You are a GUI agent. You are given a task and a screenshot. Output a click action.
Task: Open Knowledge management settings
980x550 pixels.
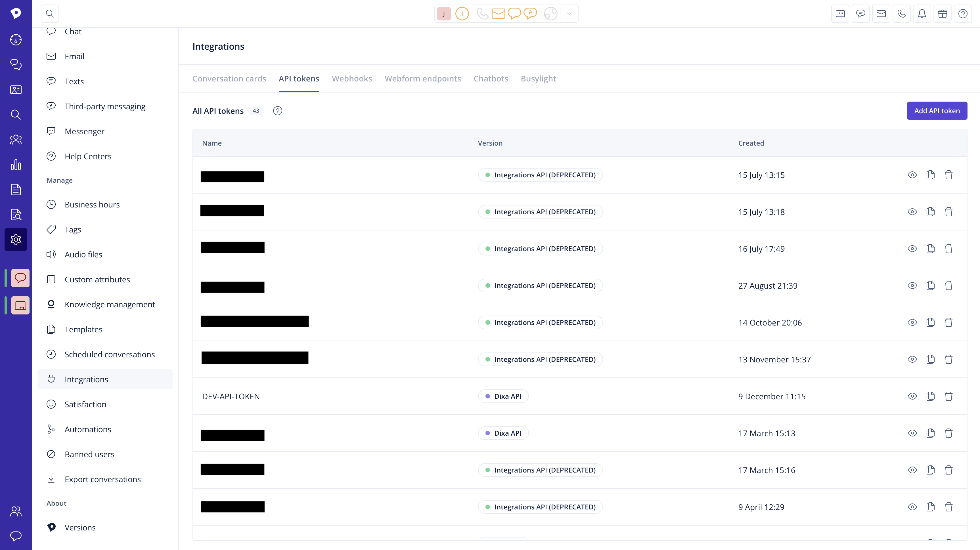click(x=110, y=305)
